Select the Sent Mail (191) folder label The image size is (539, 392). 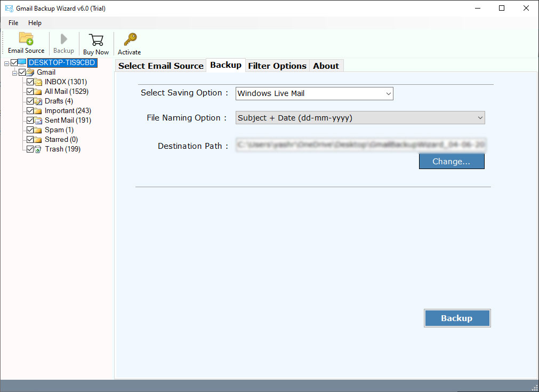point(68,121)
